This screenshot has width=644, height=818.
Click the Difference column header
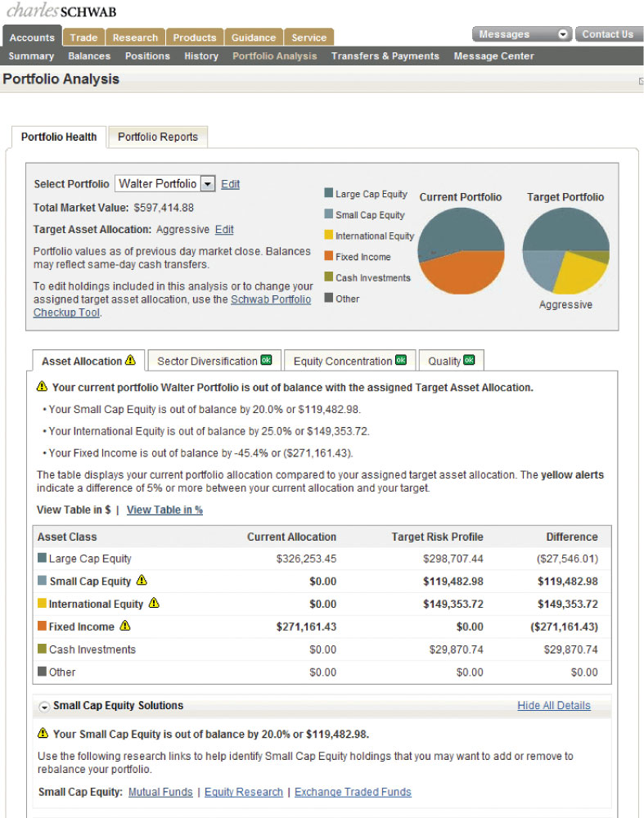(572, 537)
